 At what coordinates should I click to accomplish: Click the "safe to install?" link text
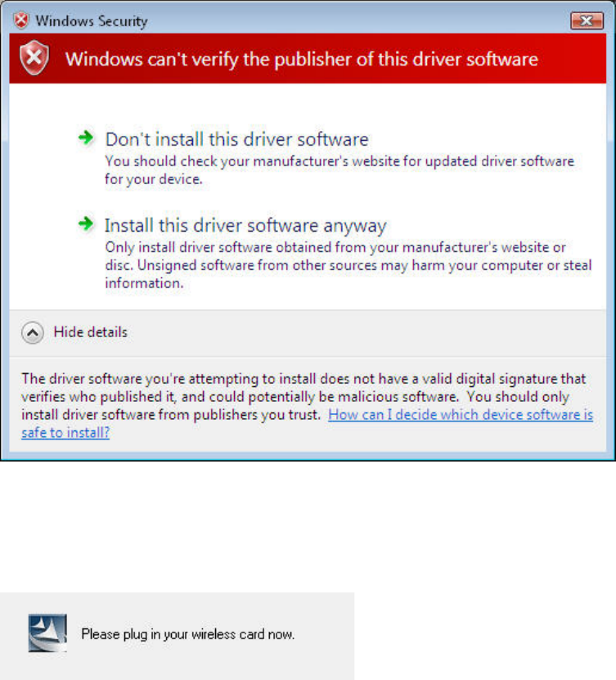[x=65, y=432]
